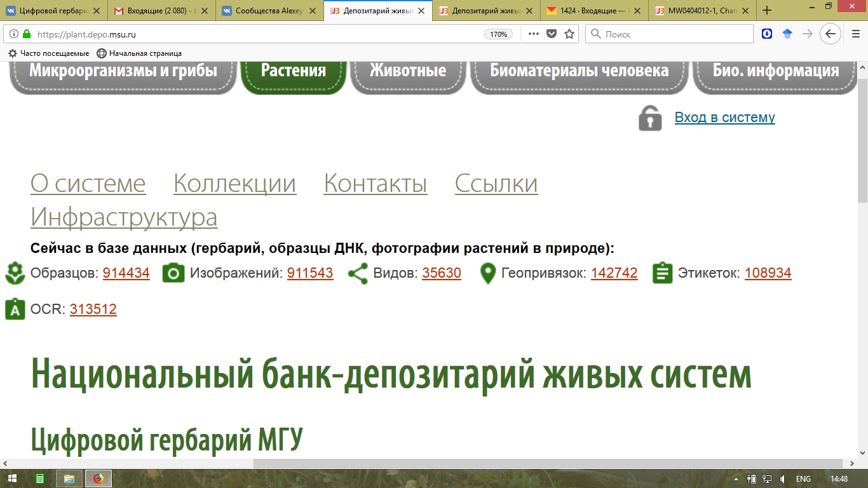Switch to second Депозитарий живых tab
This screenshot has height=488, width=868.
coord(486,10)
